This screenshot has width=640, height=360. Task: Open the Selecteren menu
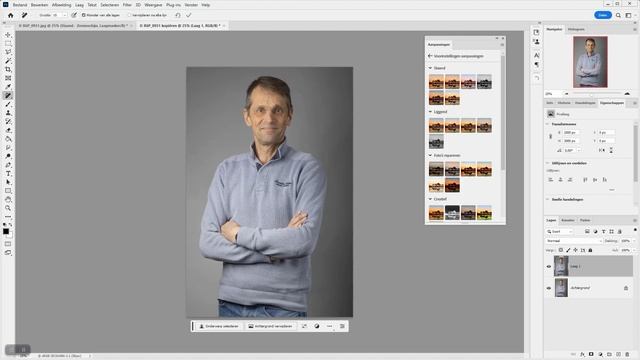coord(110,5)
